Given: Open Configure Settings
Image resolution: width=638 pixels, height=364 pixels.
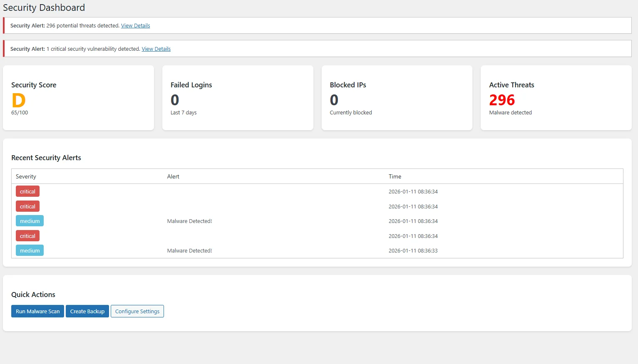Looking at the screenshot, I should coord(137,311).
